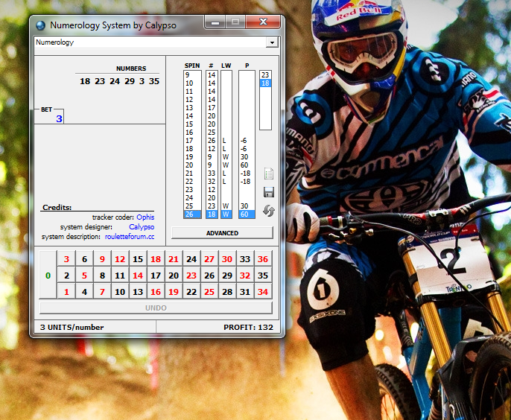The width and height of the screenshot is (511, 420).
Task: Click the 3 UNITS/number status text
Action: pos(72,327)
